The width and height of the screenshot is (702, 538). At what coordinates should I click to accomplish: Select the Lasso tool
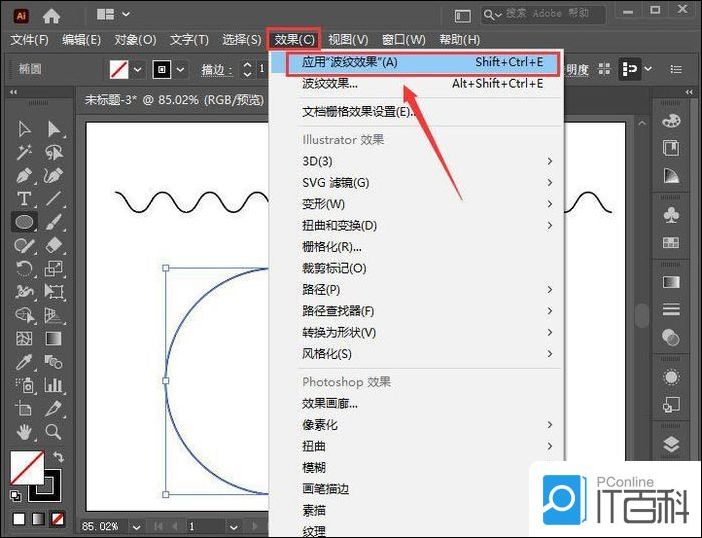54,152
